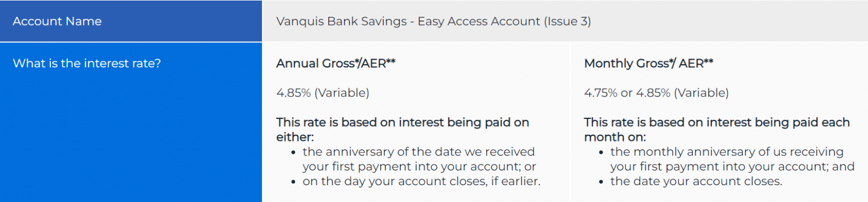Viewport: 868px width, 202px height.
Task: Click the 4.85% (Variable) annual rate
Action: [x=323, y=93]
